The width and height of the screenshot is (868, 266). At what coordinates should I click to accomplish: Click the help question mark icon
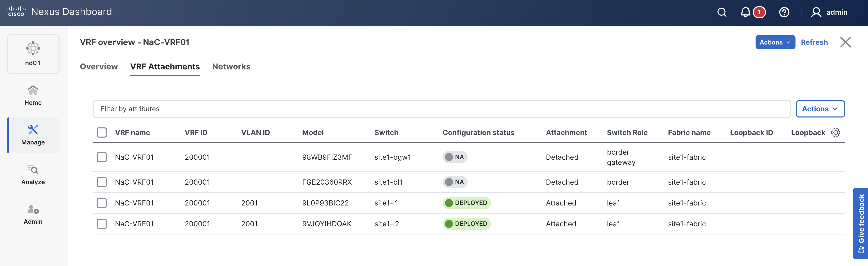click(x=784, y=12)
